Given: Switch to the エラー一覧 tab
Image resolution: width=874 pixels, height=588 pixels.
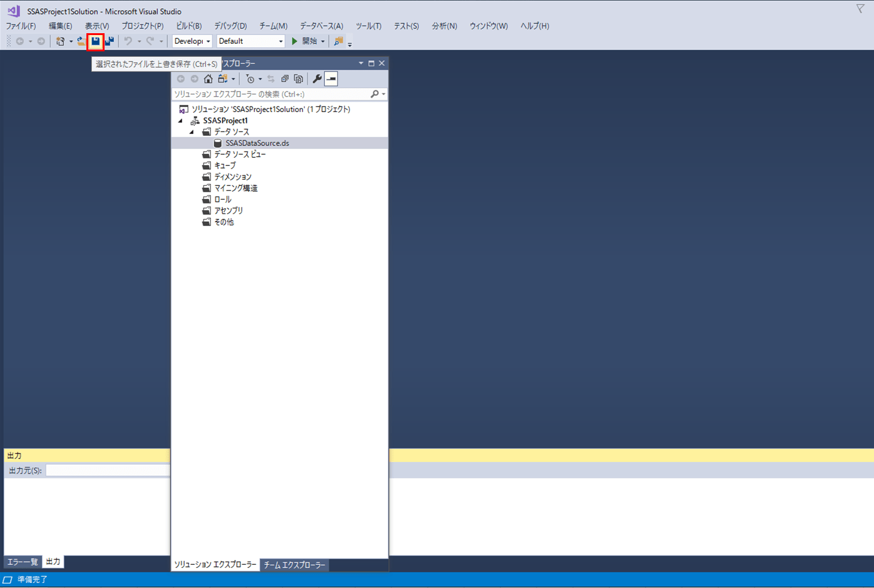Looking at the screenshot, I should coord(23,562).
